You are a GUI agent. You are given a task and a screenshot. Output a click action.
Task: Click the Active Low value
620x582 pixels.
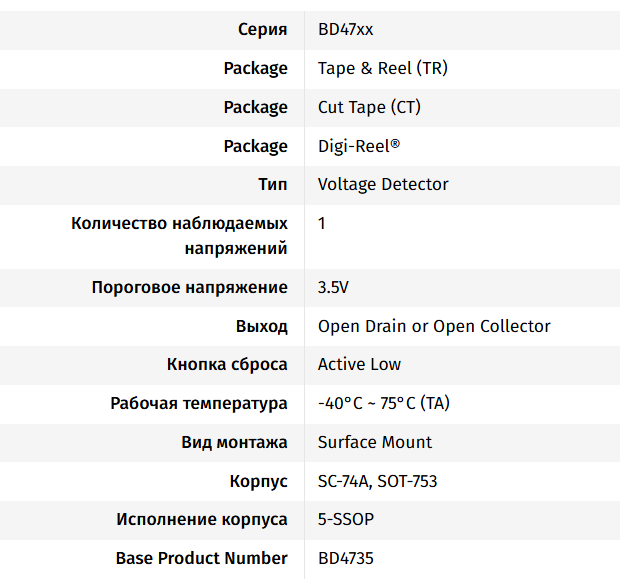point(359,365)
